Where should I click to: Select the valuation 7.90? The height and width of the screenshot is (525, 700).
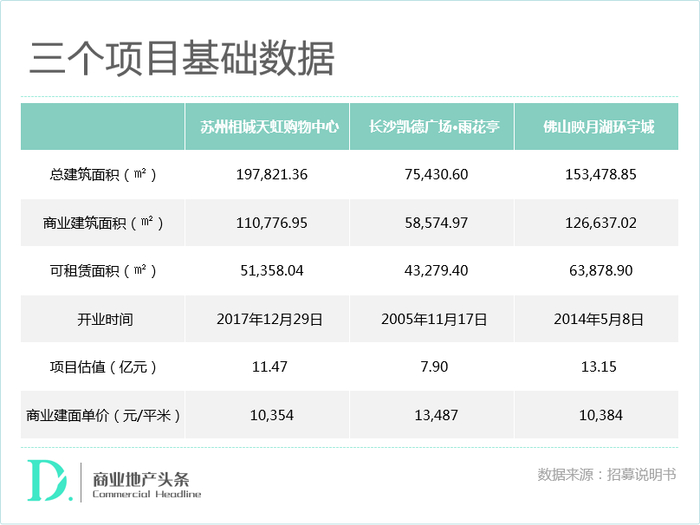click(434, 367)
